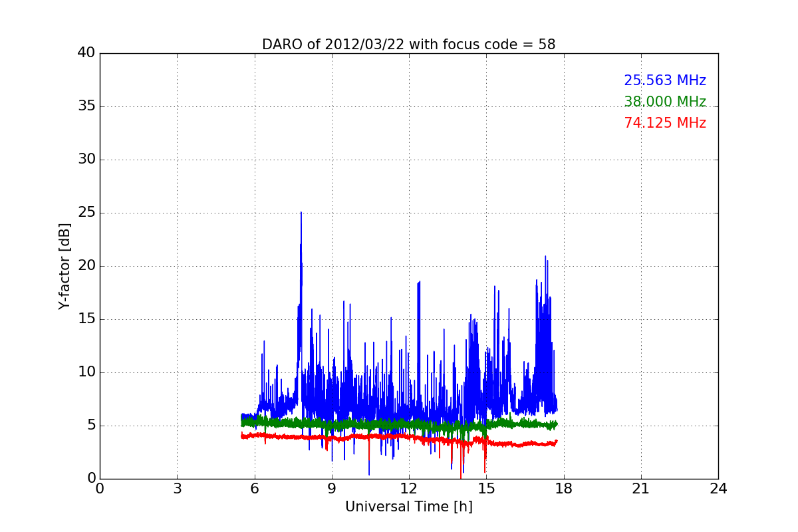Click the x-axis tick label 24

[x=718, y=488]
